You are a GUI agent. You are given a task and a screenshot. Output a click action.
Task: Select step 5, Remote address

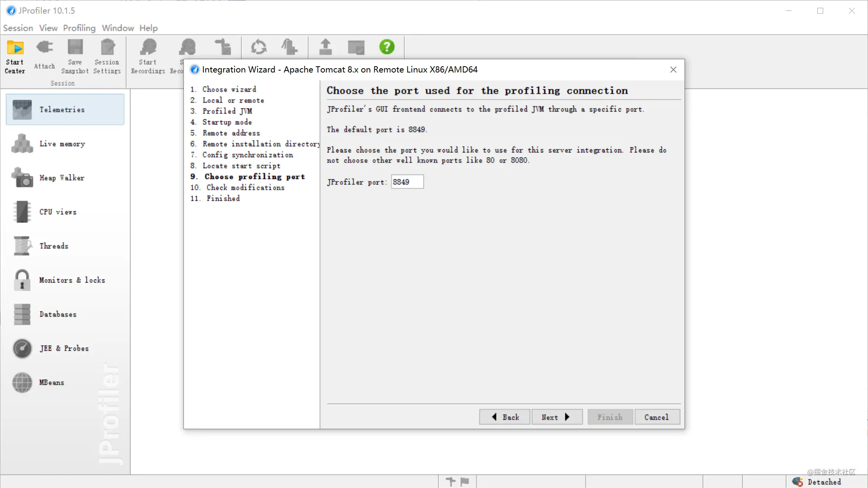click(x=231, y=133)
